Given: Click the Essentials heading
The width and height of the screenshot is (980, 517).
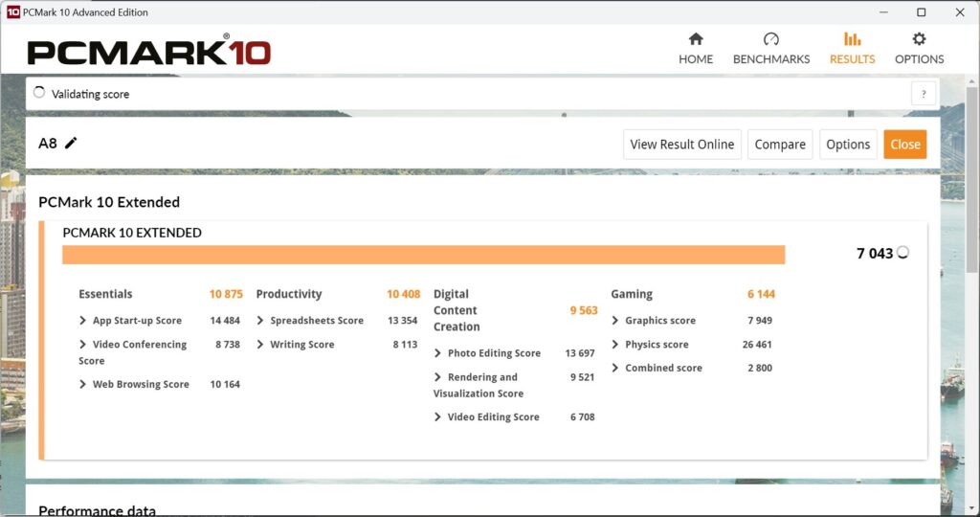Looking at the screenshot, I should (105, 294).
